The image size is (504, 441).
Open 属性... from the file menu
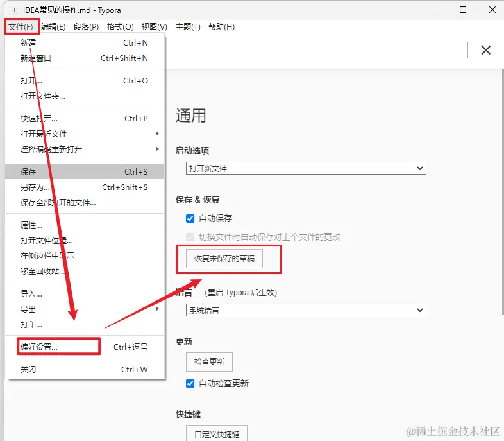tap(85, 225)
